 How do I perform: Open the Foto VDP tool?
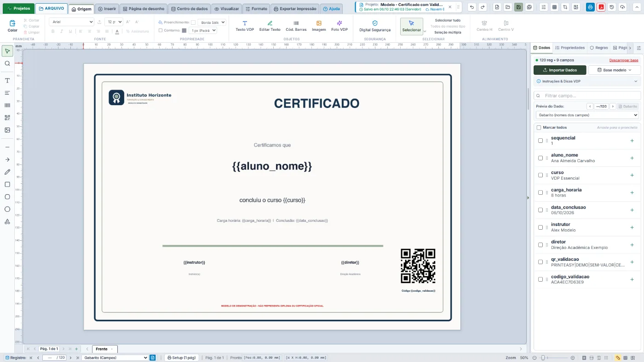(x=339, y=26)
